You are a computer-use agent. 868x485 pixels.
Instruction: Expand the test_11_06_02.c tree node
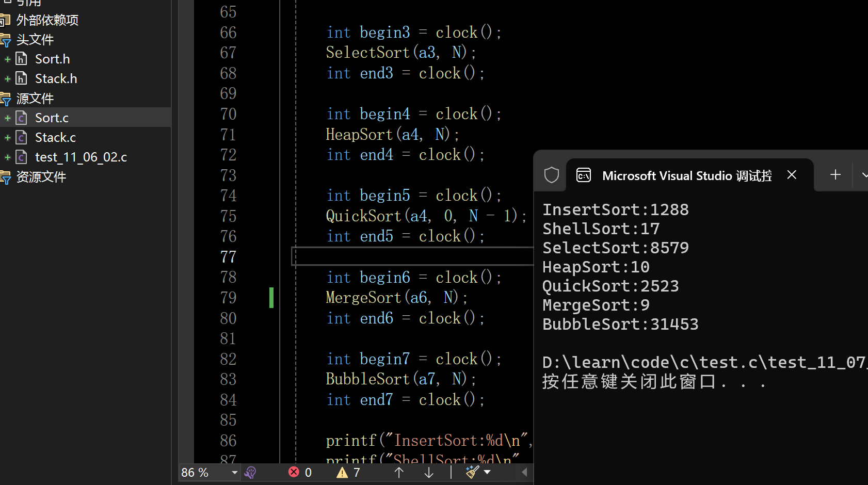8,157
